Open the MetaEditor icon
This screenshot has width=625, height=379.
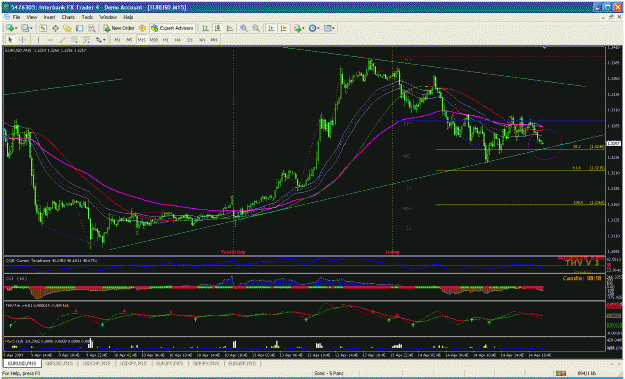pyautogui.click(x=142, y=28)
